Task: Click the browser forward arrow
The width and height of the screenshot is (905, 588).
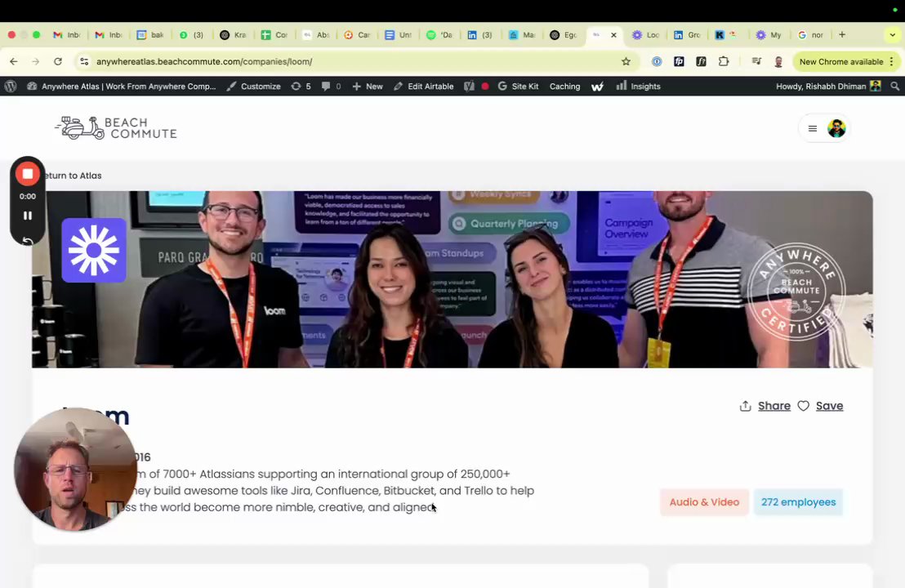Action: 36,61
